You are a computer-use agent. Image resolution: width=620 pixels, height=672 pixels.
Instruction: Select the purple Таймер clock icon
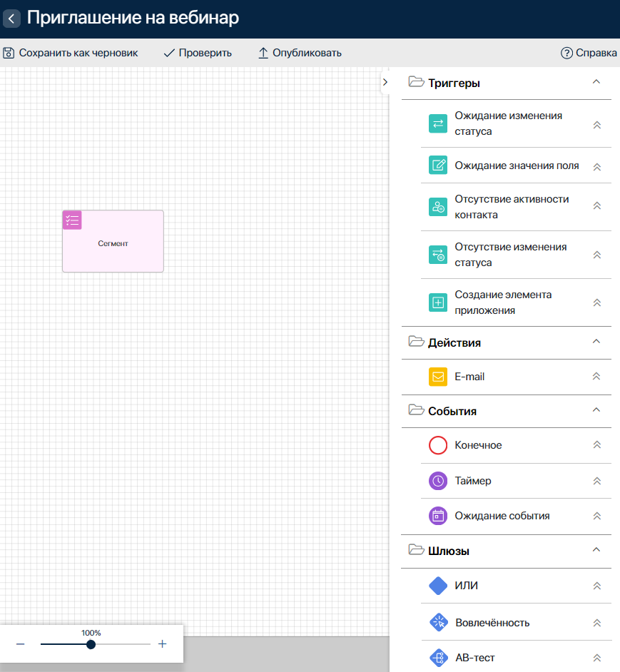click(438, 481)
